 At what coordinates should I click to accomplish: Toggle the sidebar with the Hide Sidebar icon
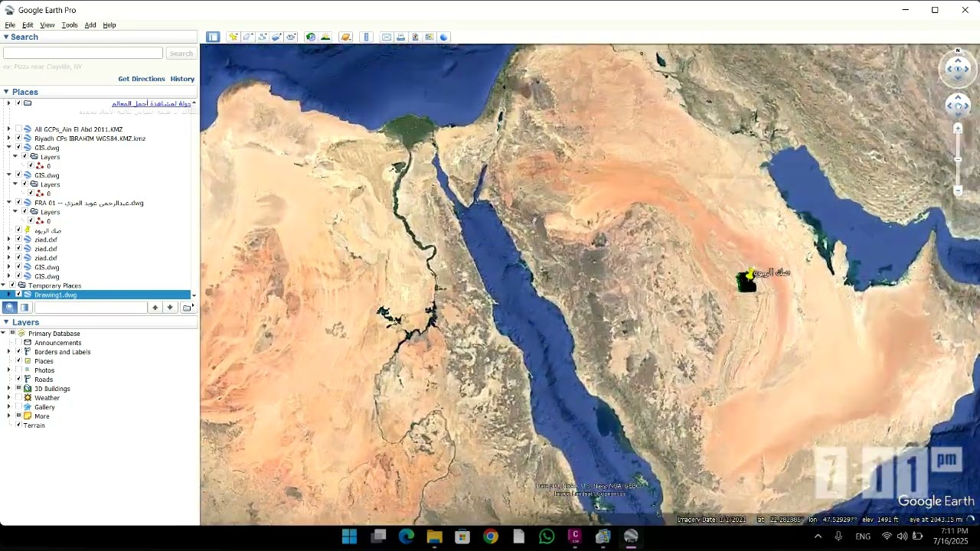coord(213,37)
